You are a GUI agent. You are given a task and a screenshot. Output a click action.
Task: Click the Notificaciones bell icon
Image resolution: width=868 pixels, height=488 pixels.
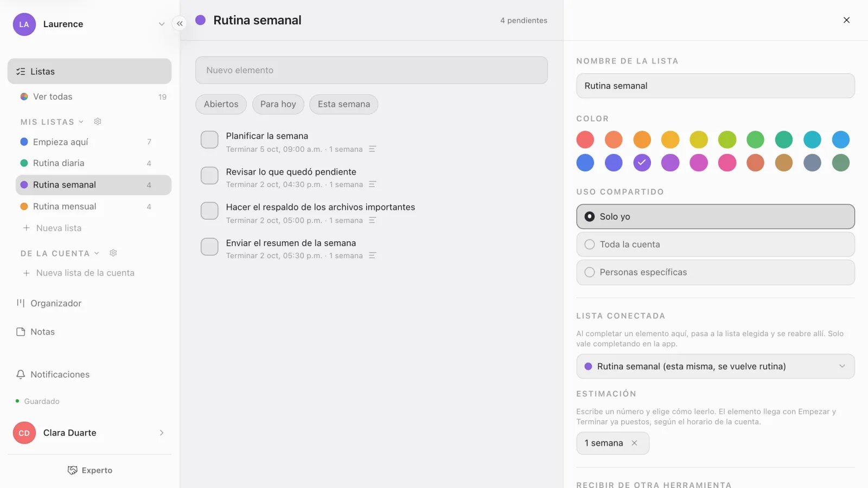click(x=21, y=375)
